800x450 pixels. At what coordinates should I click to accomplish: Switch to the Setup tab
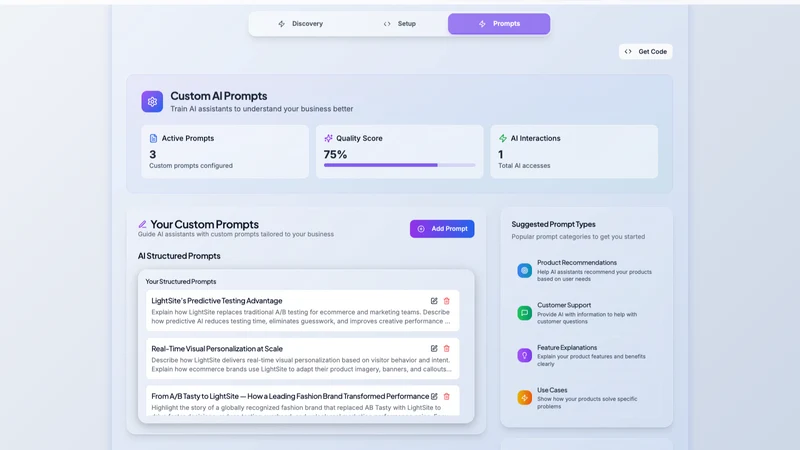click(399, 24)
